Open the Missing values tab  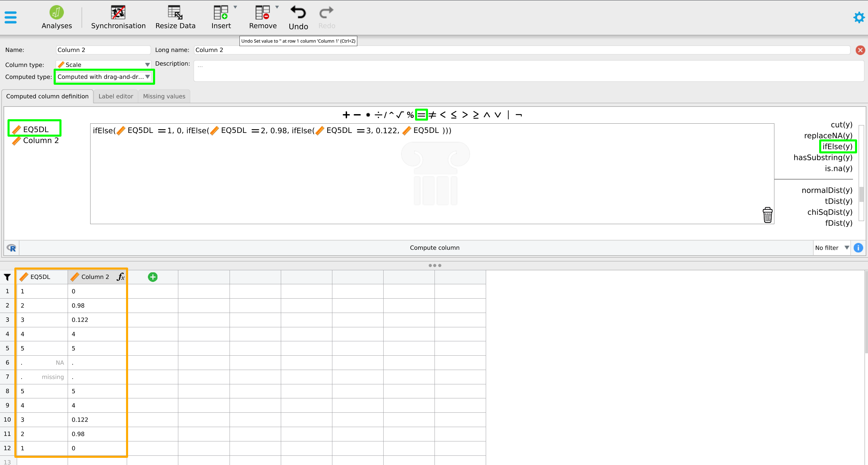(x=164, y=96)
